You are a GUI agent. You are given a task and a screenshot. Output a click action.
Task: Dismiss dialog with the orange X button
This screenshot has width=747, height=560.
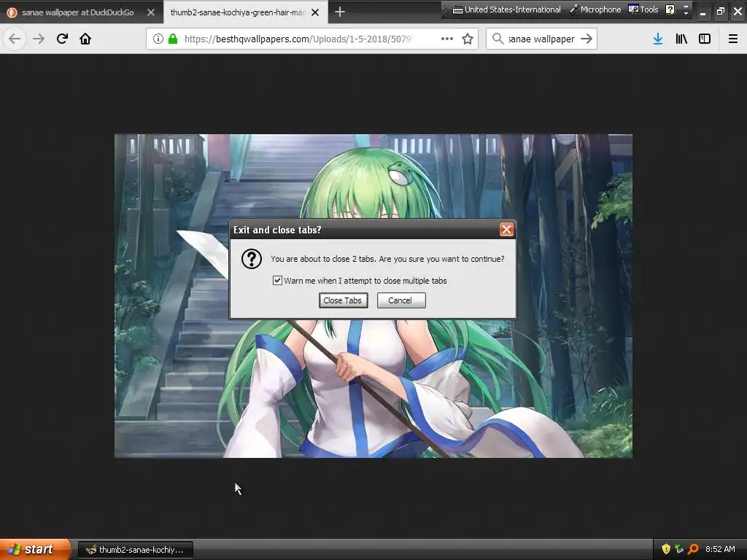pos(506,230)
